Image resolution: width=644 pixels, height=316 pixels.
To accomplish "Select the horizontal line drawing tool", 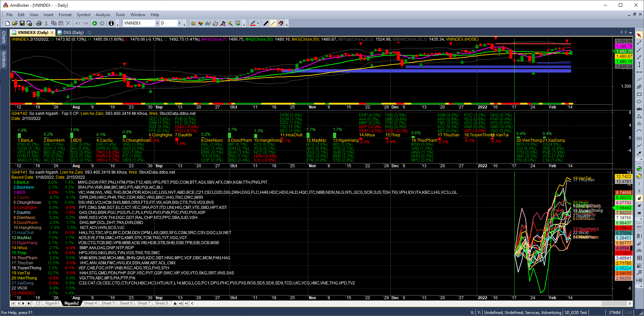I will (x=639, y=72).
